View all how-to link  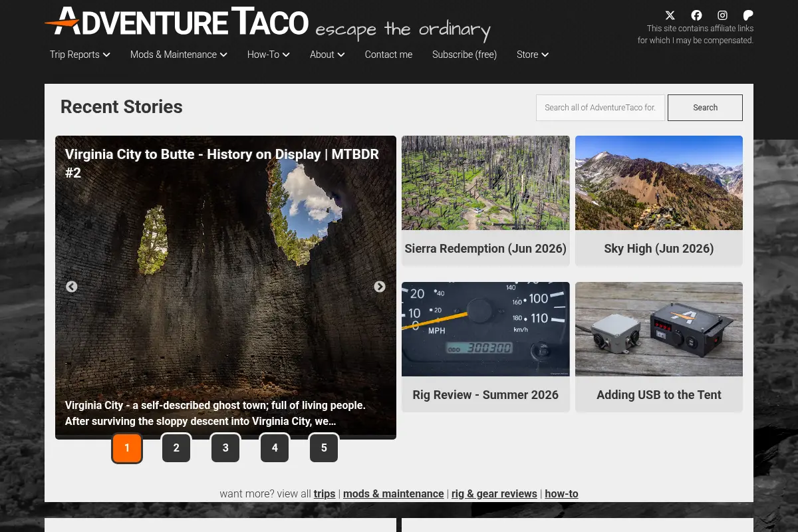[561, 494]
